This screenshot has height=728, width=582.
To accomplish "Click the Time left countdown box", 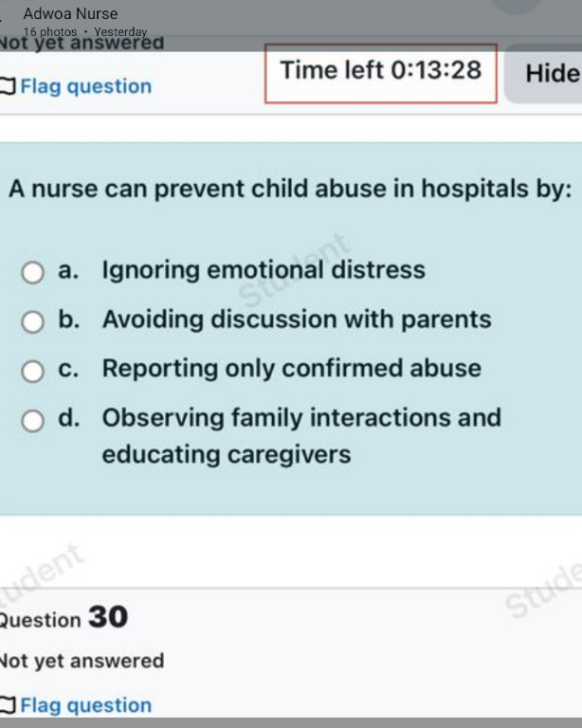I will click(x=380, y=73).
